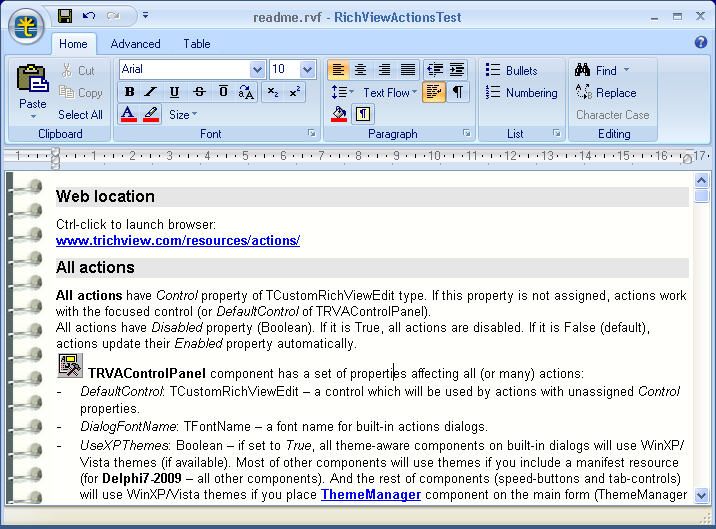Click Character Case
716x529 pixels.
coord(612,115)
